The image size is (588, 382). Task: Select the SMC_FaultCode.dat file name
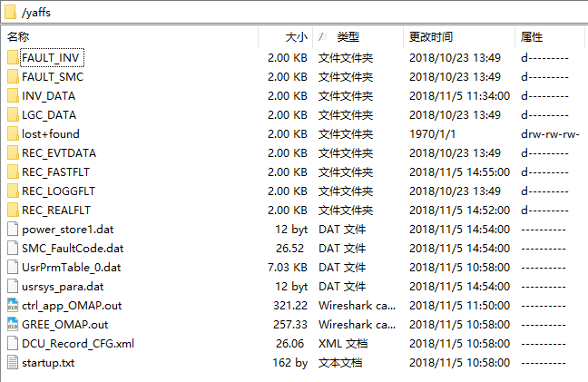(73, 249)
